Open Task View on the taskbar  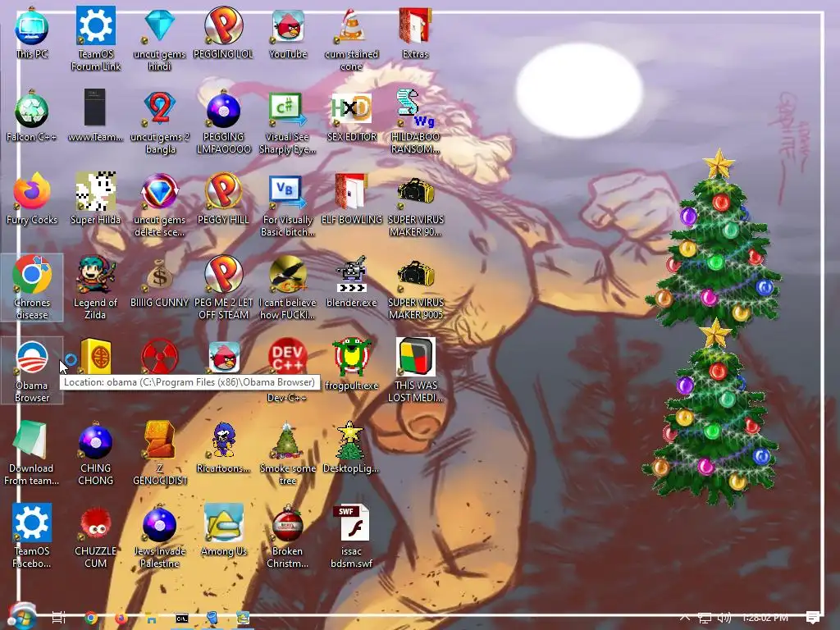(x=59, y=618)
